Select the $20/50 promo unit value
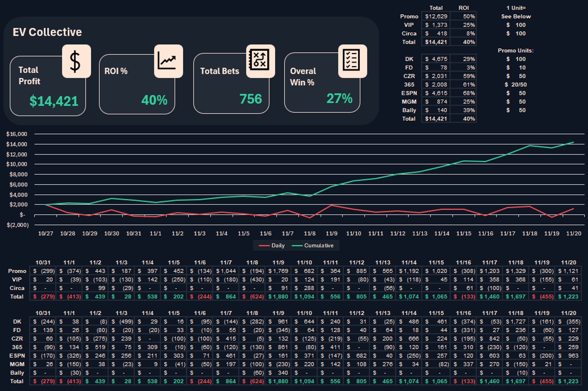Image resolution: width=588 pixels, height=391 pixels. [516, 84]
